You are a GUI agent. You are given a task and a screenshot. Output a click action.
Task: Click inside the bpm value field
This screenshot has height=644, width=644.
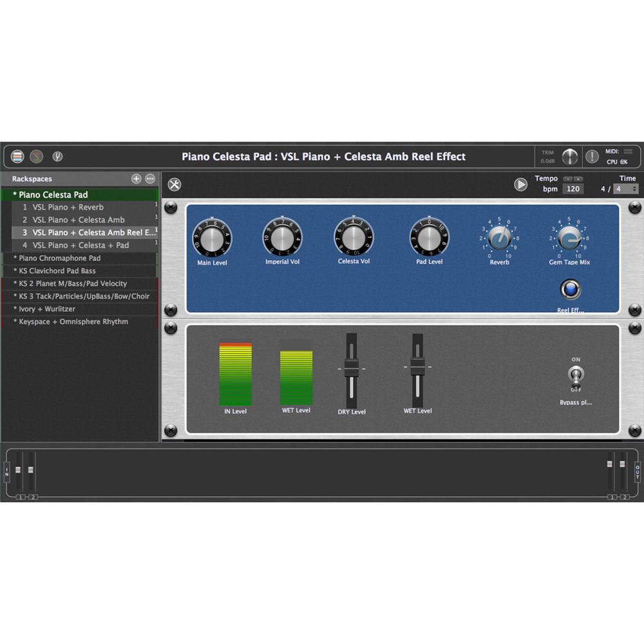572,188
